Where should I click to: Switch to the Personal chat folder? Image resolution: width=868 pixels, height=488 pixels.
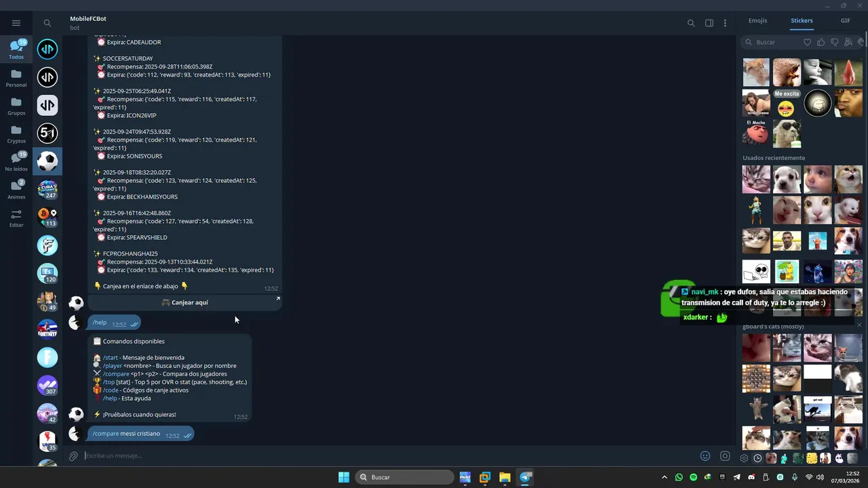tap(16, 78)
